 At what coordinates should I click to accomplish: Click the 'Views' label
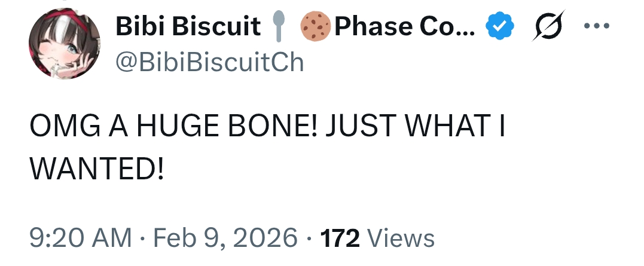[x=400, y=239]
